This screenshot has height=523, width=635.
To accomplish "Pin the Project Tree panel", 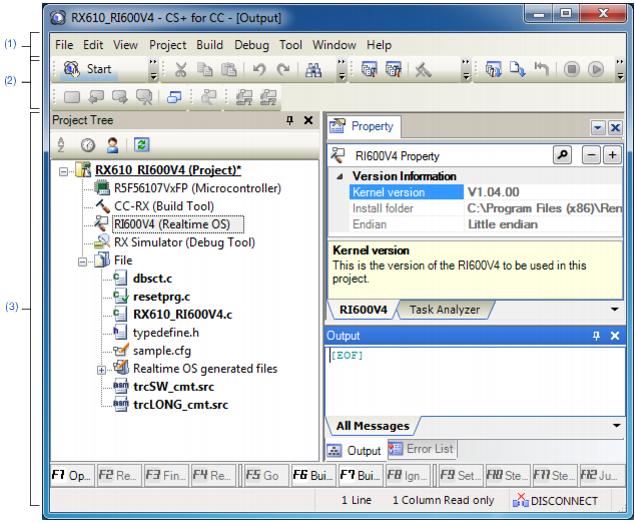I will click(x=289, y=119).
